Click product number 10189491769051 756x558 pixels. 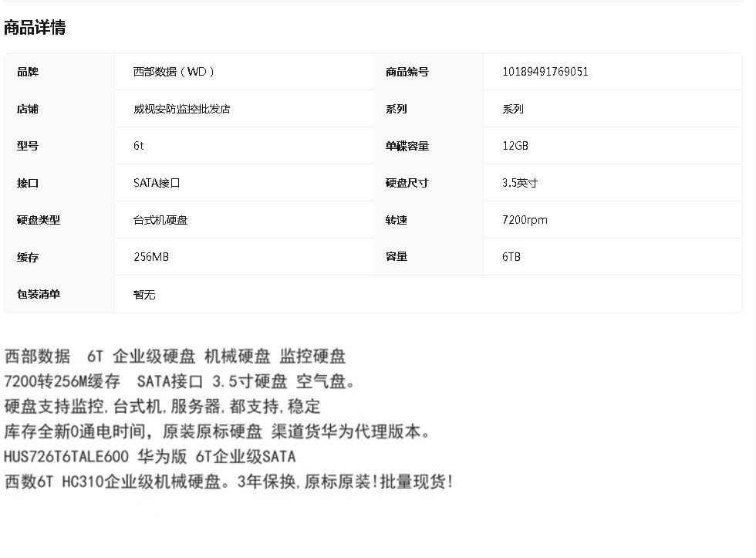click(x=545, y=72)
